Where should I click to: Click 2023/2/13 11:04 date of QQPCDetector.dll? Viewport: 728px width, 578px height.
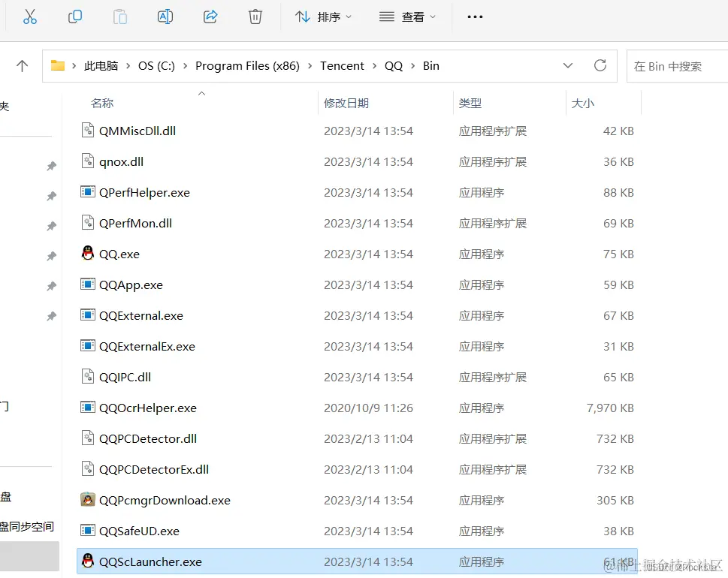tap(368, 439)
